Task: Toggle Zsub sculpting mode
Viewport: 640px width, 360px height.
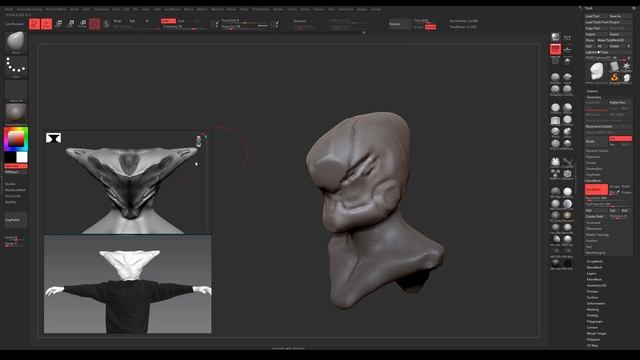Action: pyautogui.click(x=181, y=21)
